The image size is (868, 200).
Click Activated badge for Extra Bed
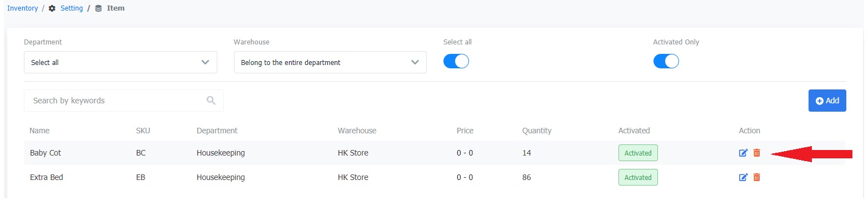point(638,177)
